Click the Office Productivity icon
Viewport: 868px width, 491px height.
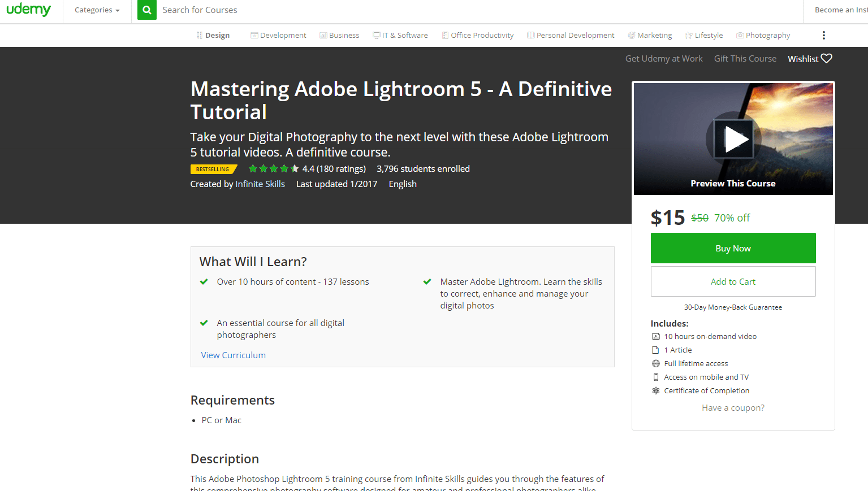click(x=445, y=35)
